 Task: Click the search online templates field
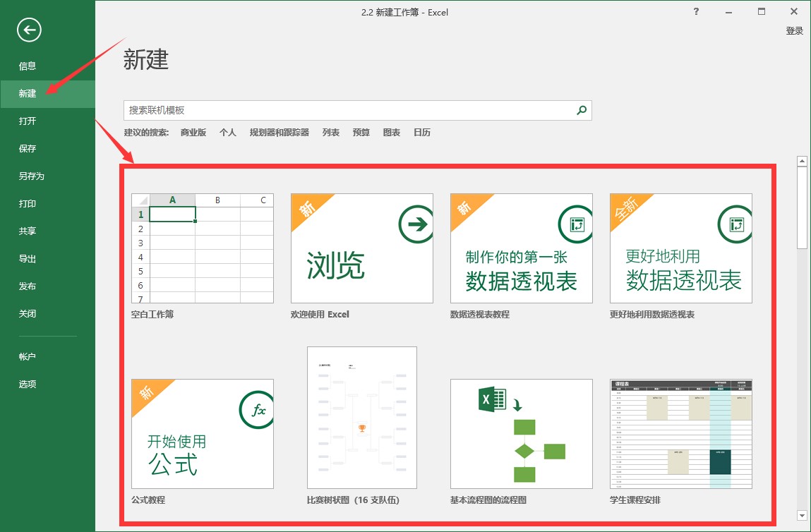(349, 110)
